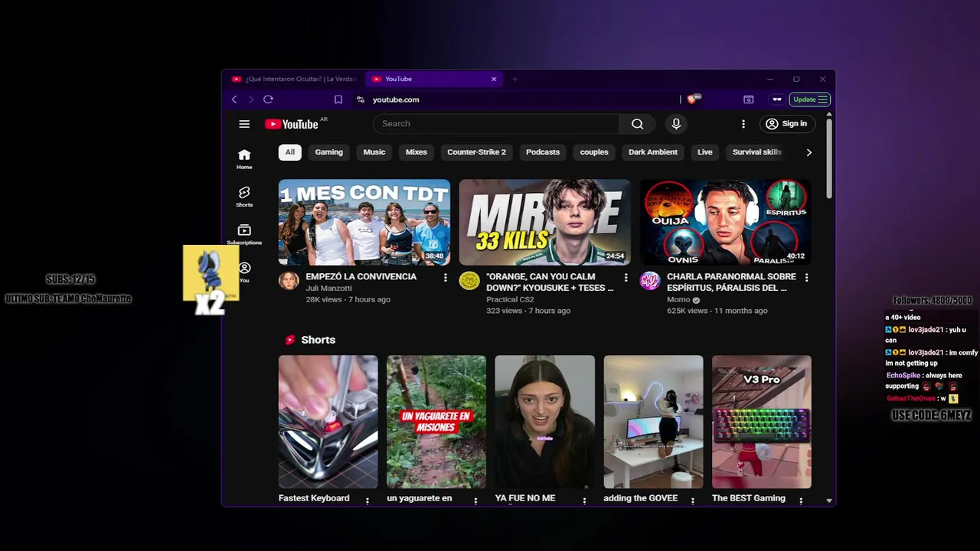
Task: Switch to the ¿Qué Intentaron Ocultar? browser tab
Action: point(295,79)
